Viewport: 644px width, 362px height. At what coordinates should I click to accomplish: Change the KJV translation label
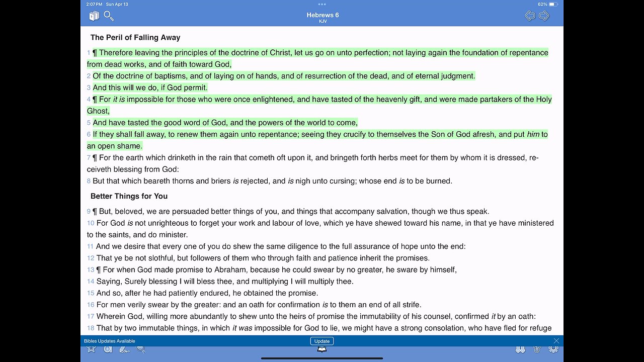[x=323, y=22]
